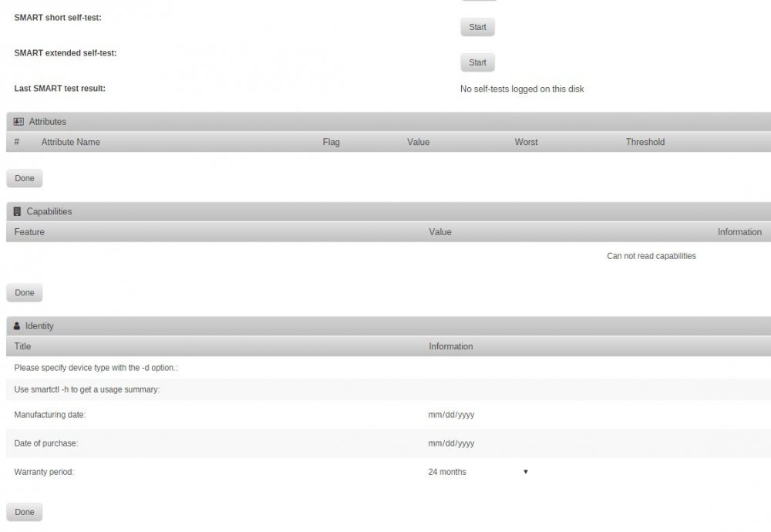Click the 'SMART extended self-test:' label
This screenshot has width=771, height=532.
click(66, 53)
